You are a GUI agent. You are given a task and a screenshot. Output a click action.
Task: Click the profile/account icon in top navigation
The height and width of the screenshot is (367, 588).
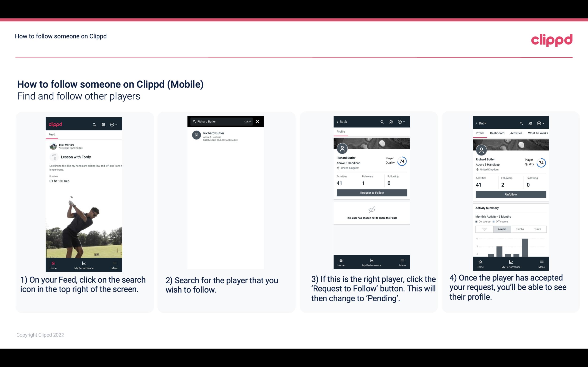(103, 124)
